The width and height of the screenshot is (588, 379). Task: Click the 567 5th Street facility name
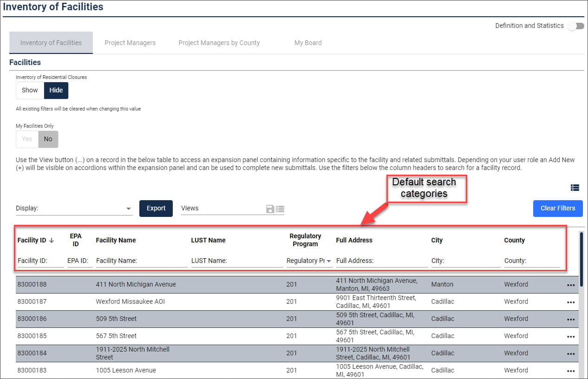(x=117, y=336)
